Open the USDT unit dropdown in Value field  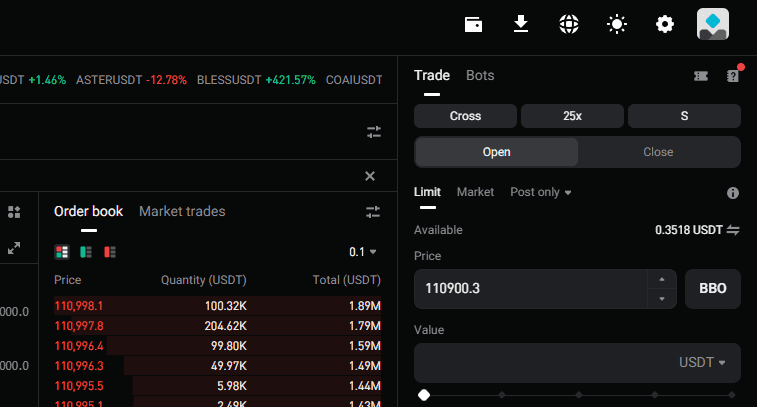click(702, 362)
